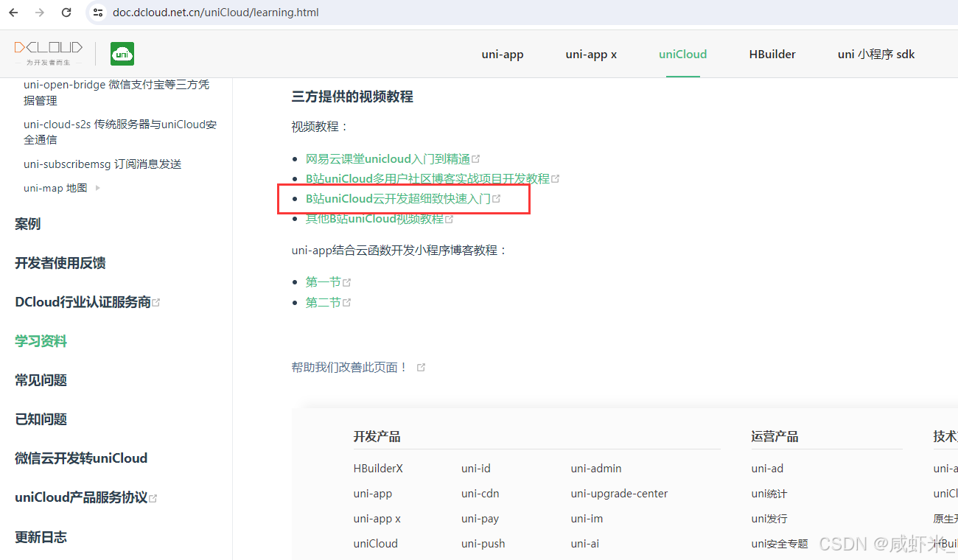Open uni-admin footer link
958x560 pixels.
(596, 469)
